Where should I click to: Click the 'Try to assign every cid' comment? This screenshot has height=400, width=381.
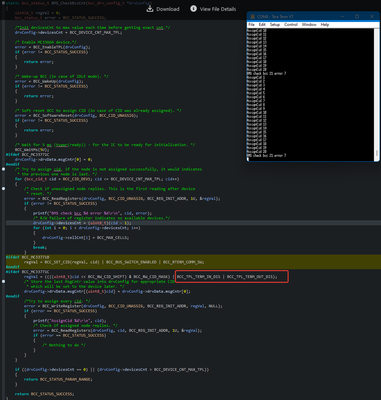coord(57,301)
